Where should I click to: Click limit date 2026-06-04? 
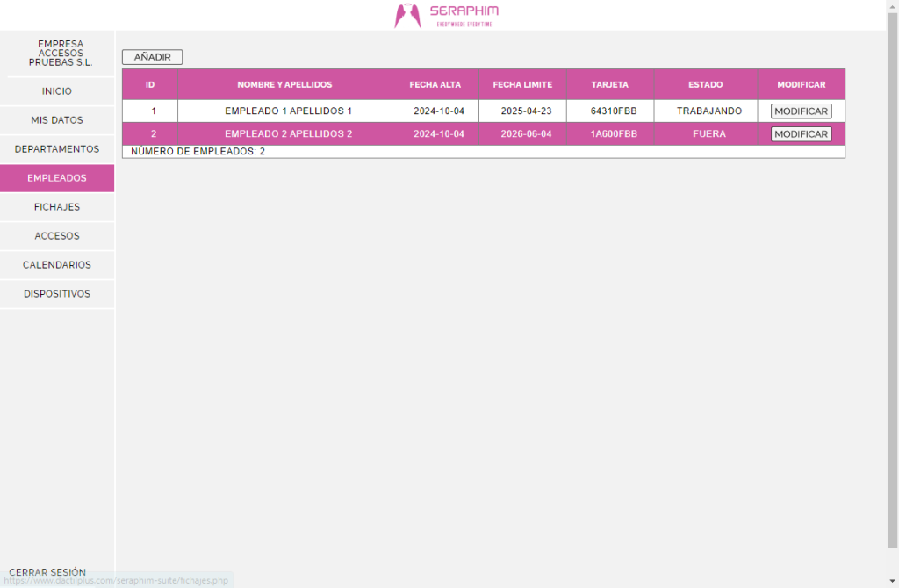click(522, 134)
